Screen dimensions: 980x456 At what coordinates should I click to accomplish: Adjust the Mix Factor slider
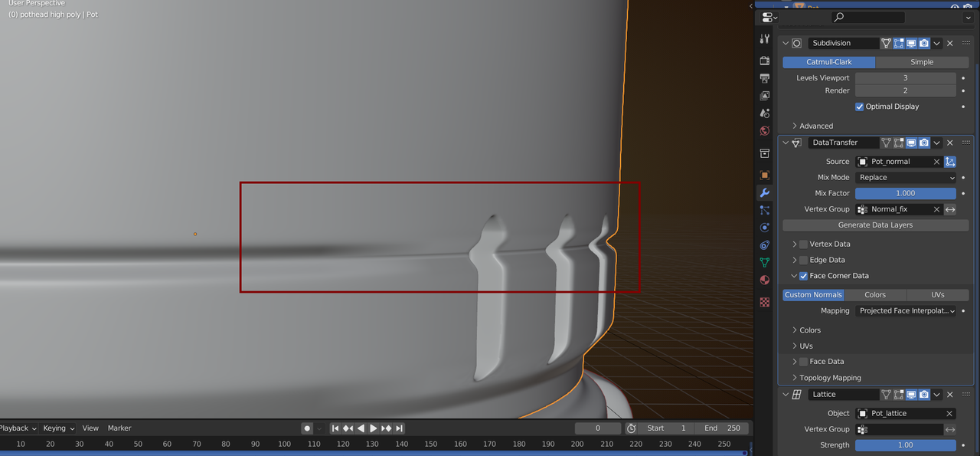point(905,193)
